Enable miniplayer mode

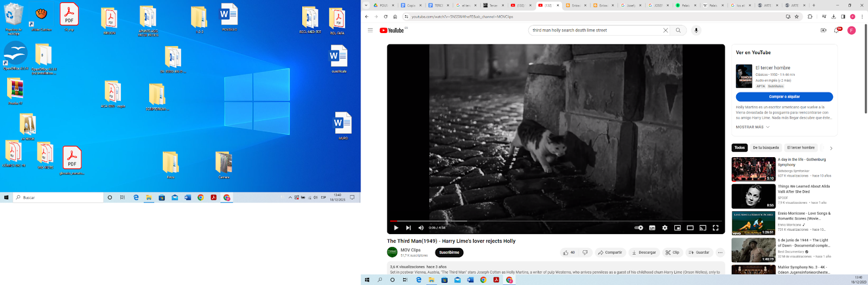pyautogui.click(x=678, y=228)
